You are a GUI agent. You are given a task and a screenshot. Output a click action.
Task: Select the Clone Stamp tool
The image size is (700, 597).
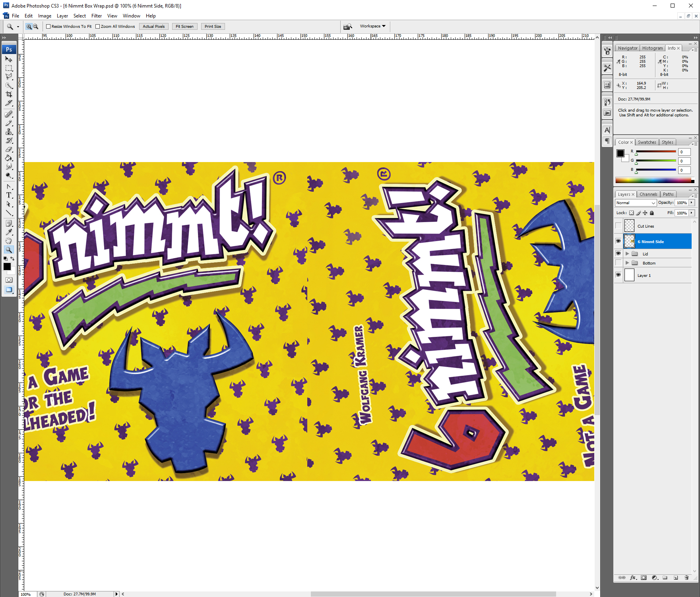(9, 131)
